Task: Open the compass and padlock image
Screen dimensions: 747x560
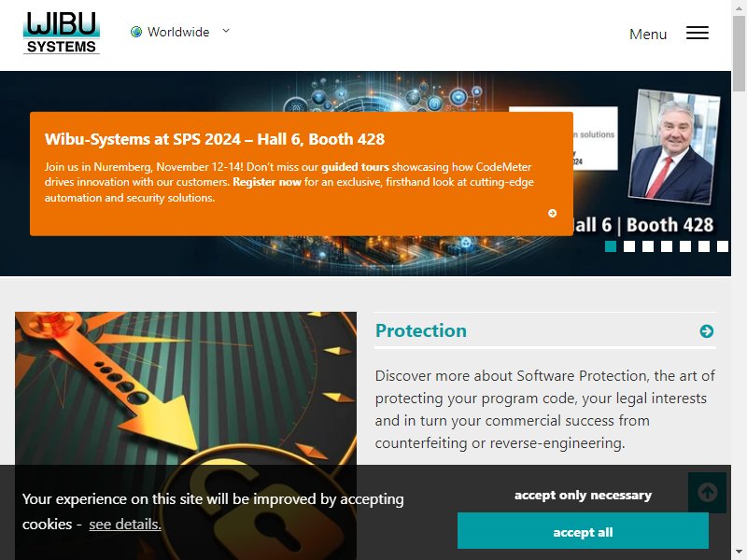Action: (186, 436)
